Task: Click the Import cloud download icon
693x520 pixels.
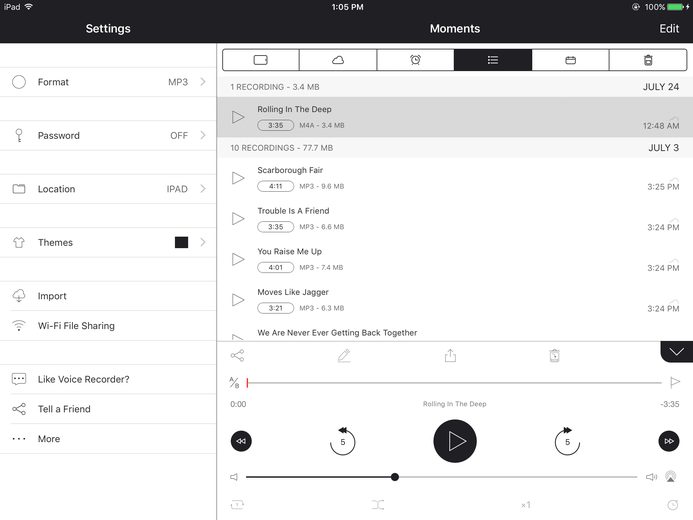Action: [19, 296]
